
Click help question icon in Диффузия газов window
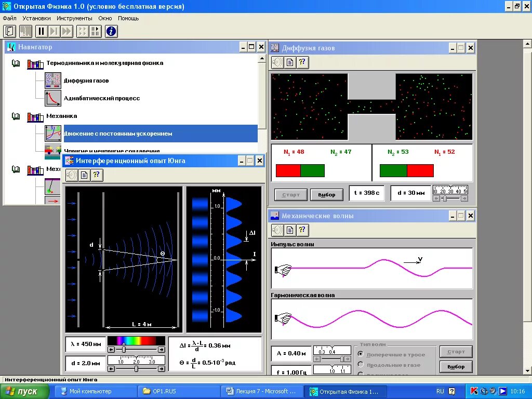pyautogui.click(x=302, y=62)
